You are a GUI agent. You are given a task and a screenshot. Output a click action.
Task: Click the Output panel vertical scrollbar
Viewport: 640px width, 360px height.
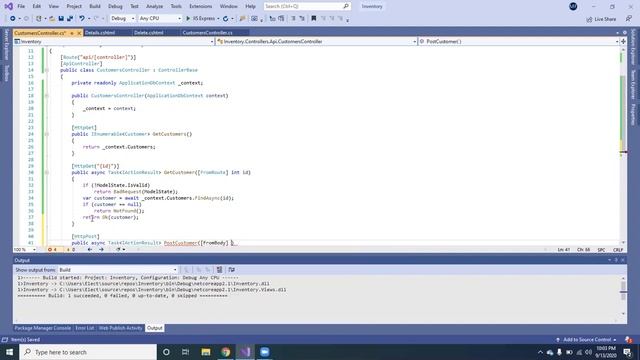click(623, 296)
